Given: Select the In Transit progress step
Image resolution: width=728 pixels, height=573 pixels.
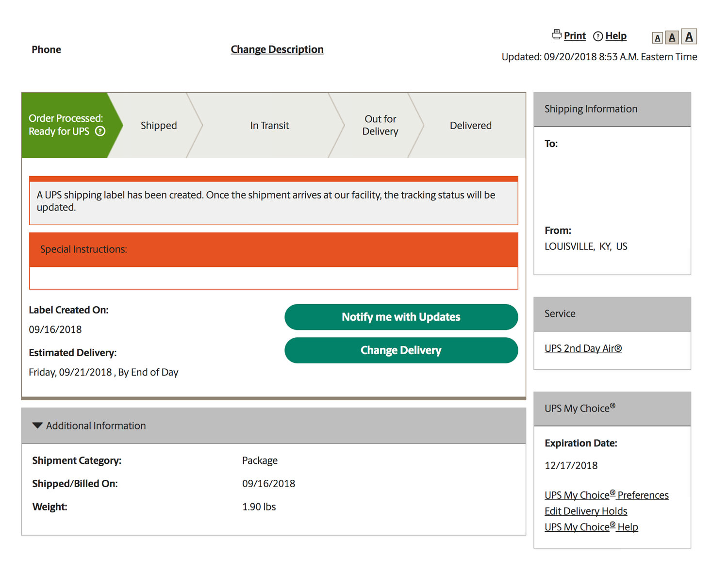Looking at the screenshot, I should (269, 125).
